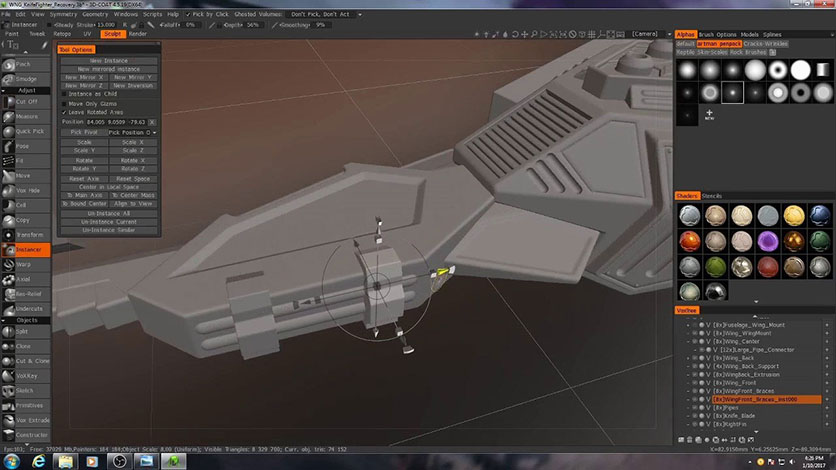Switch to the Render room tab
This screenshot has height=470, width=836.
pos(138,34)
